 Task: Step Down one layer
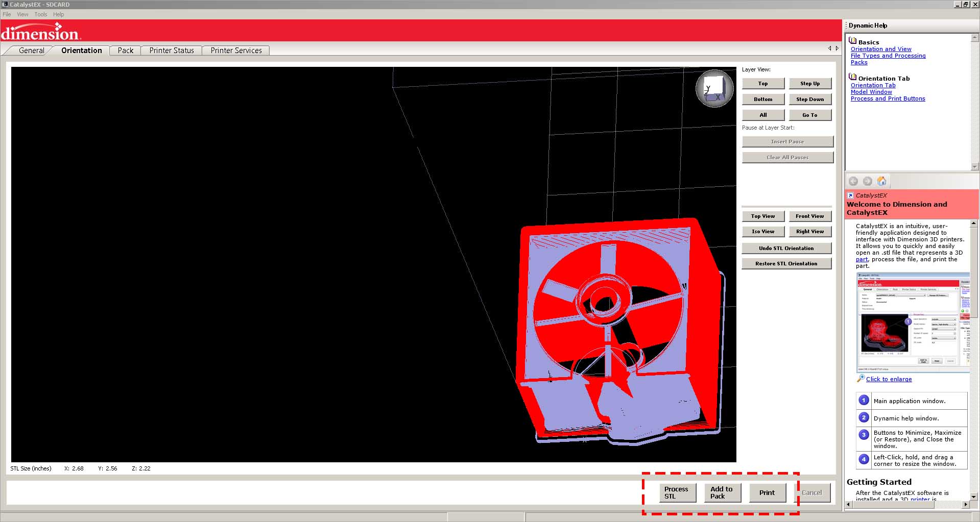[810, 100]
